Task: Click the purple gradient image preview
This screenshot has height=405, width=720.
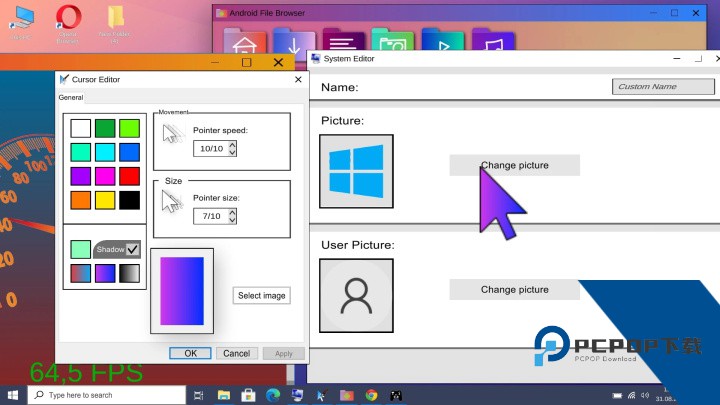Action: point(182,291)
